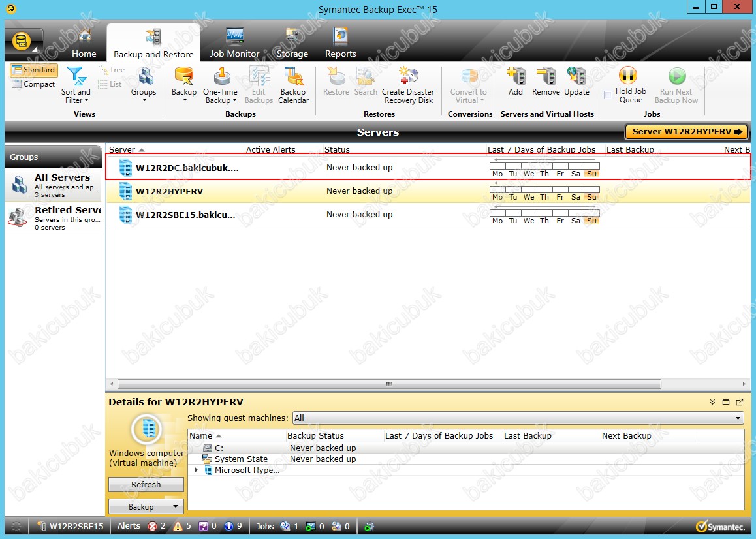Click the horizontal scrollbar left arrow

pyautogui.click(x=112, y=384)
